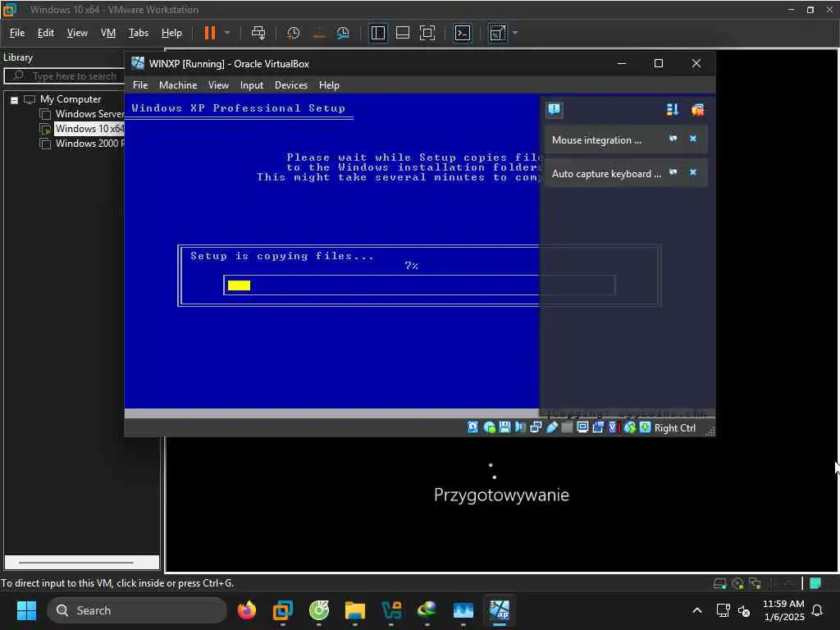Open VMware View menu
The height and width of the screenshot is (630, 840).
tap(77, 33)
